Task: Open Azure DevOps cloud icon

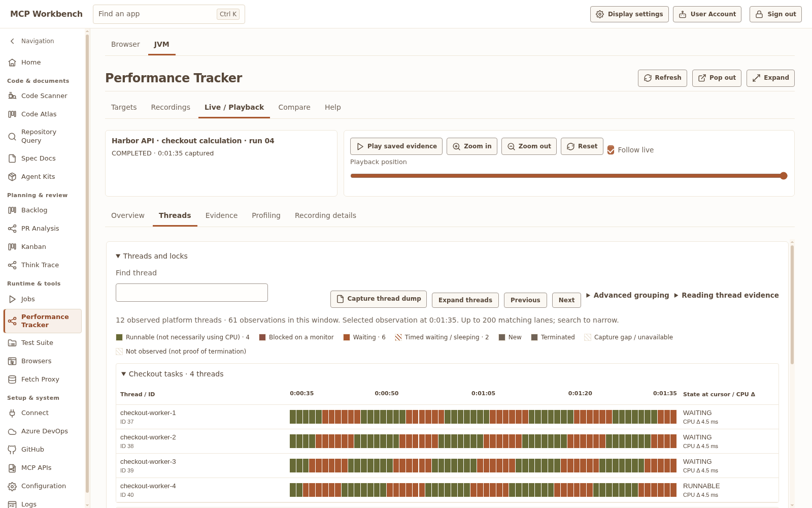Action: (12, 431)
